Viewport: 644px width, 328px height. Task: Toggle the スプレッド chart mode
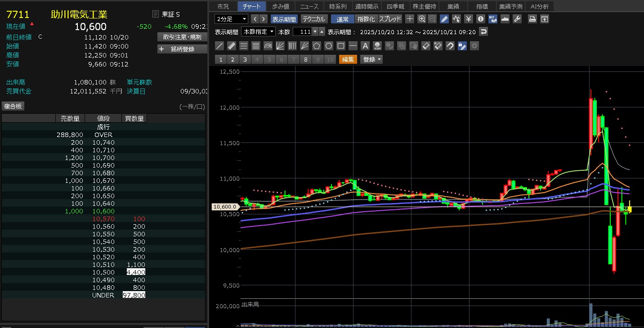[390, 19]
